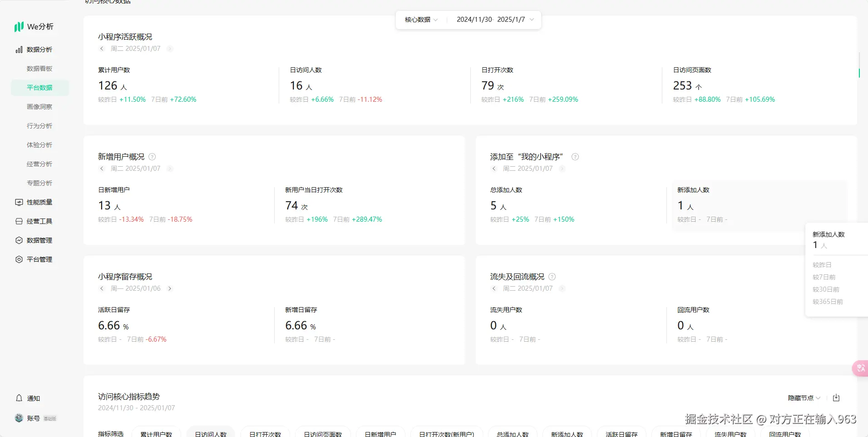Screen dimensions: 868x437
Task: Open the date range 2024/11/30-2025/1/7 picker
Action: [495, 20]
